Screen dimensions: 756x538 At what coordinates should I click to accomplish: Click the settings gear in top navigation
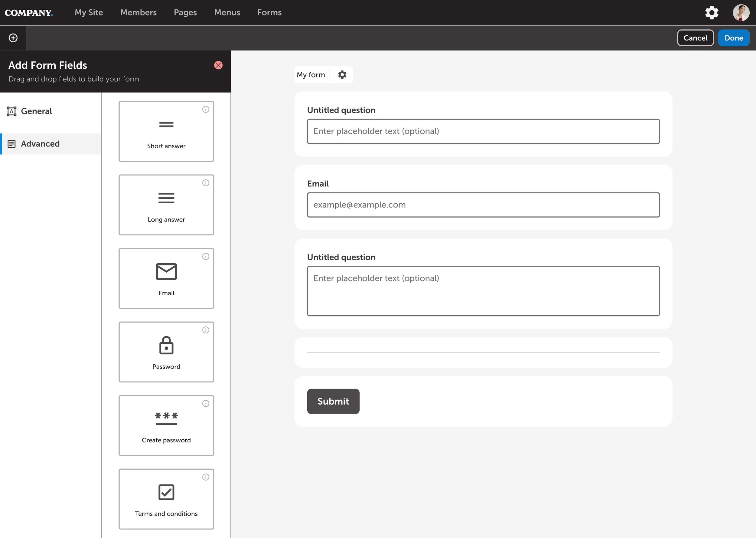tap(711, 13)
